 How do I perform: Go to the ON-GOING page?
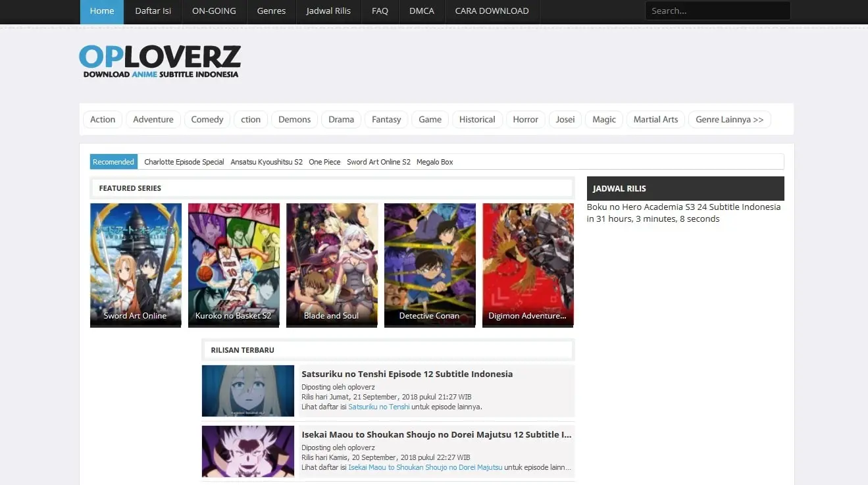[214, 11]
